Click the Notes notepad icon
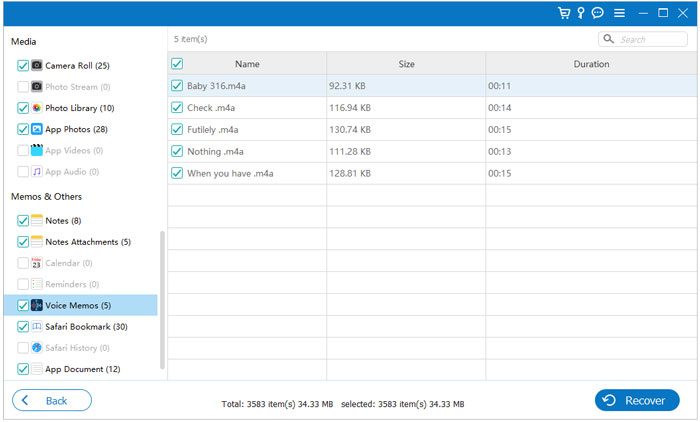 [x=37, y=220]
